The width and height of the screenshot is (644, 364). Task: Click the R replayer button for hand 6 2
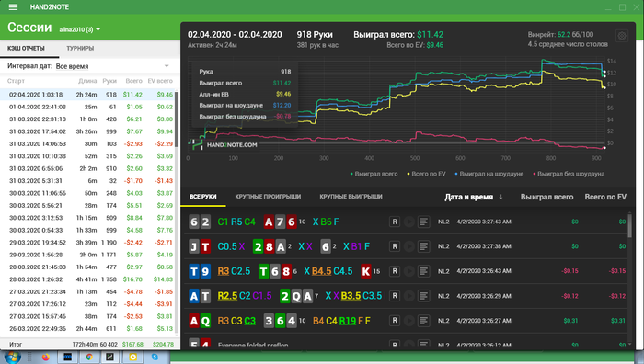395,222
